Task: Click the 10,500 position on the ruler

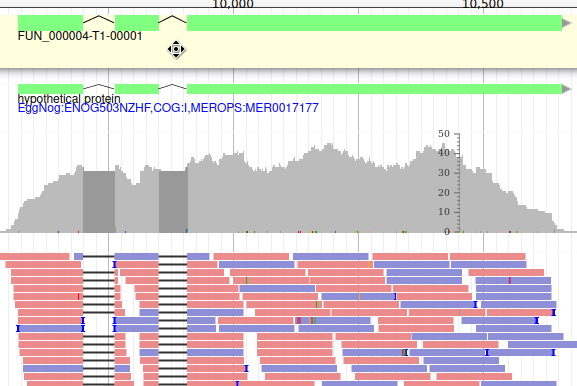Action: [x=483, y=4]
